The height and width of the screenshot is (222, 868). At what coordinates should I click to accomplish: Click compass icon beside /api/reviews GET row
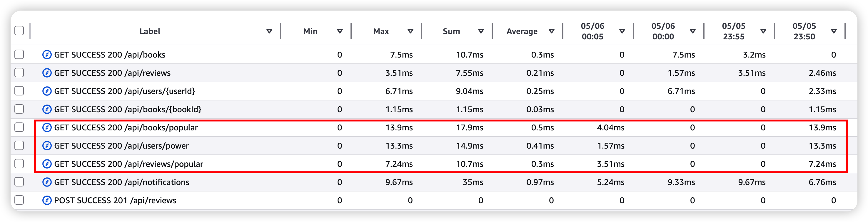coord(47,73)
